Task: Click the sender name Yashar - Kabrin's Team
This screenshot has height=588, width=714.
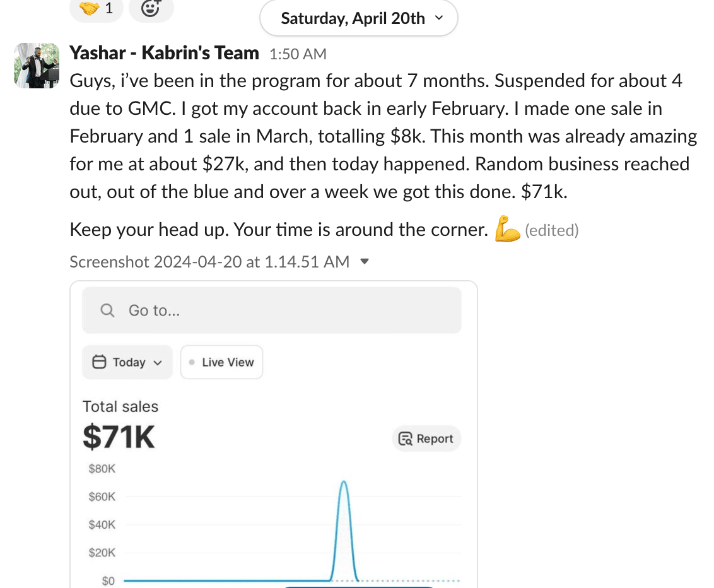Action: [x=164, y=53]
